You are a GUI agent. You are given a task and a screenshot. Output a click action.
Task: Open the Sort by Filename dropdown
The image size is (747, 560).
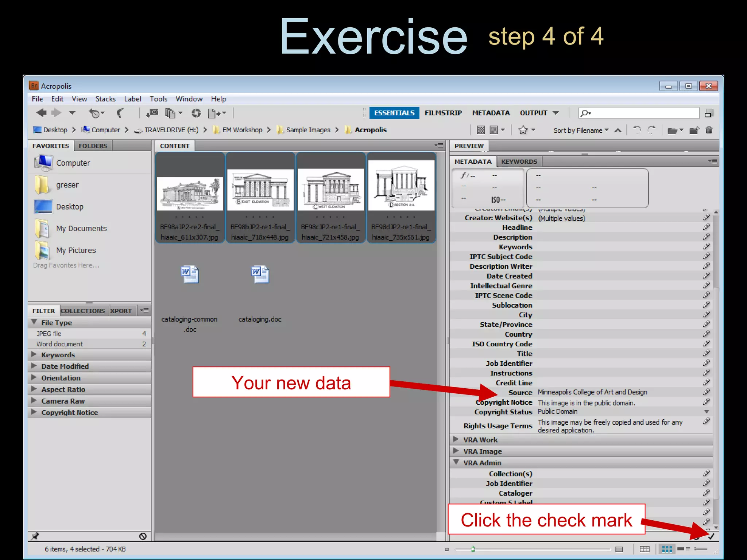(x=581, y=131)
